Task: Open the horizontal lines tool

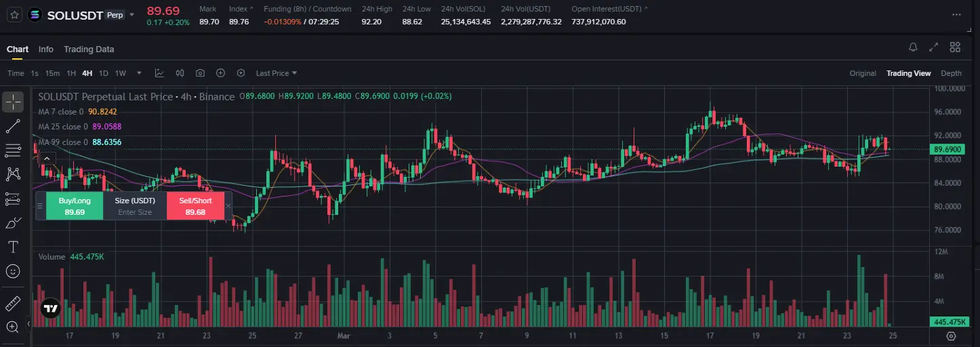Action: tap(13, 150)
